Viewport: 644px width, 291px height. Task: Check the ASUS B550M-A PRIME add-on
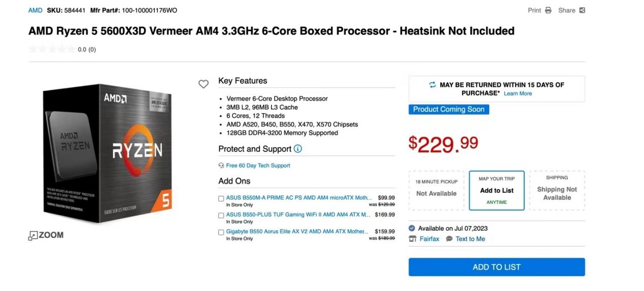click(221, 198)
